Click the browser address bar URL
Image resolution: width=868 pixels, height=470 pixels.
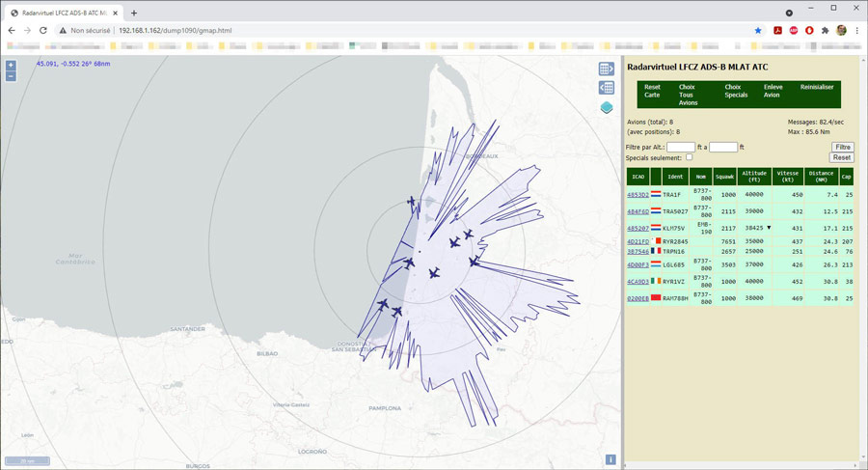click(x=175, y=31)
